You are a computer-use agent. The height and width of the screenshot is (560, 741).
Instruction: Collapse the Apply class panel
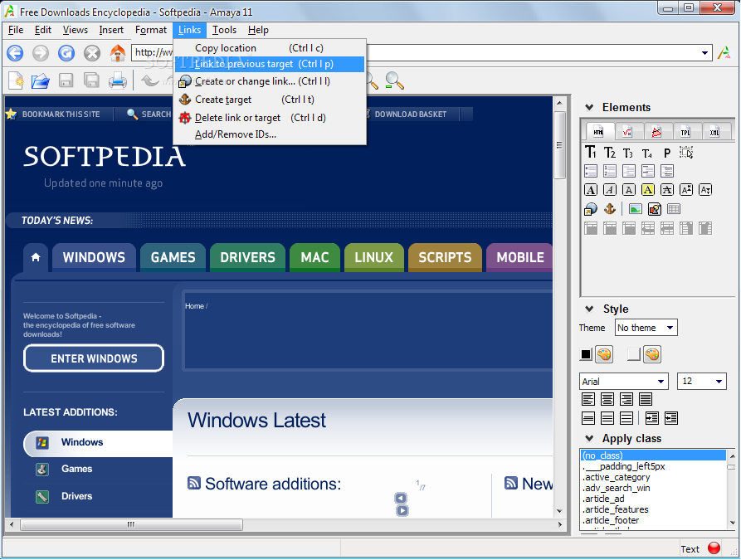pos(589,438)
